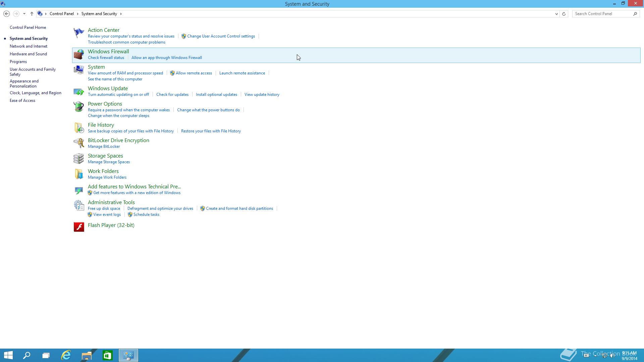644x362 pixels.
Task: Launch Internet Explorer from the taskbar
Action: point(66,355)
